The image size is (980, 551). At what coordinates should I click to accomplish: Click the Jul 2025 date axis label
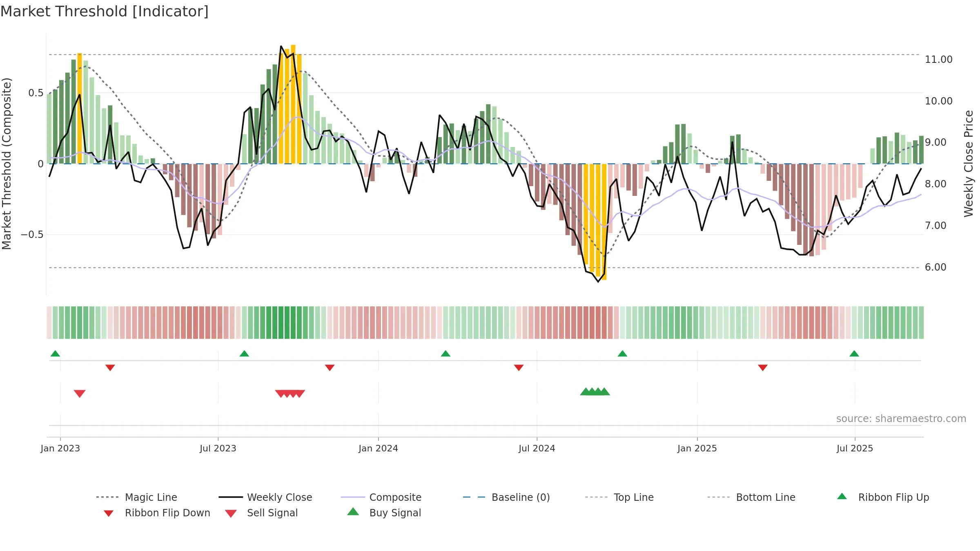[x=855, y=448]
